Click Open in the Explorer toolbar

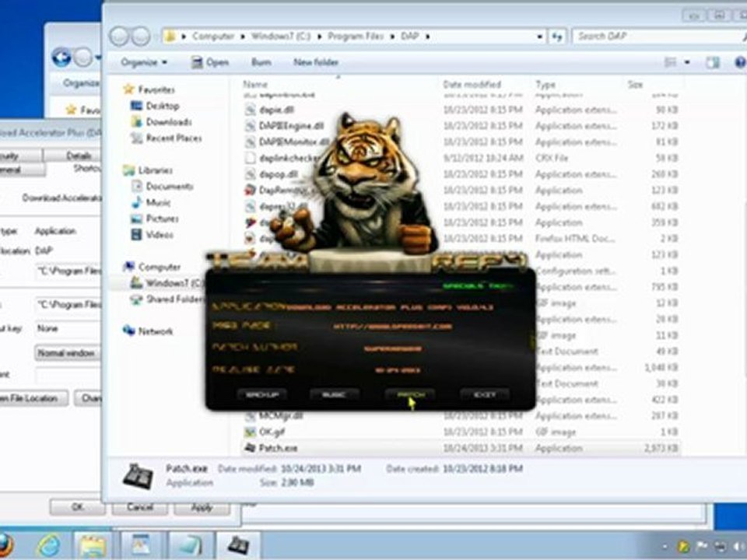tap(210, 62)
